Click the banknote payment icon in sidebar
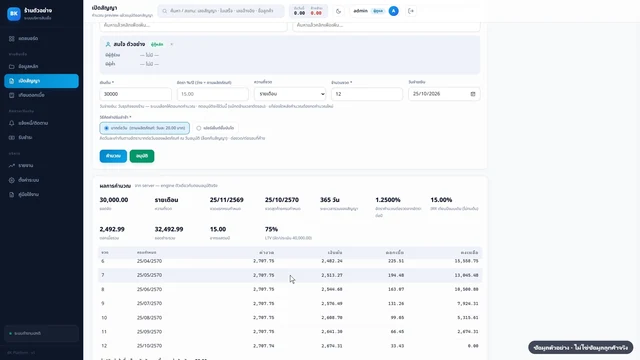The width and height of the screenshot is (640, 360). 11,138
